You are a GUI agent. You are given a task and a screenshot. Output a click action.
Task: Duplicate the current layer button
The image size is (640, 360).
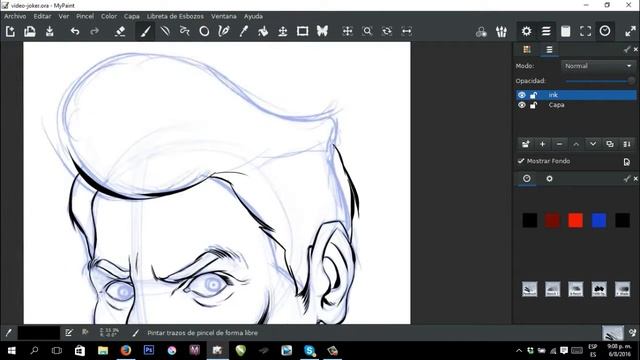(610, 144)
